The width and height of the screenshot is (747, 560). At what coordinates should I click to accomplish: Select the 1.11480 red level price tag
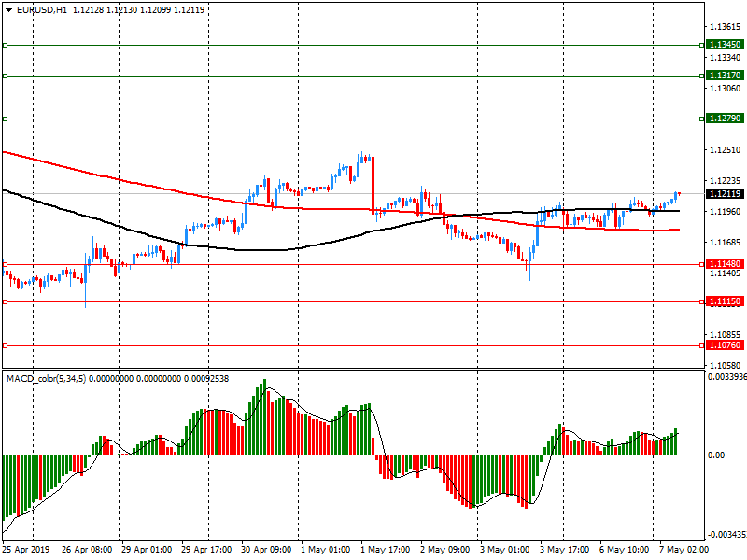(725, 264)
